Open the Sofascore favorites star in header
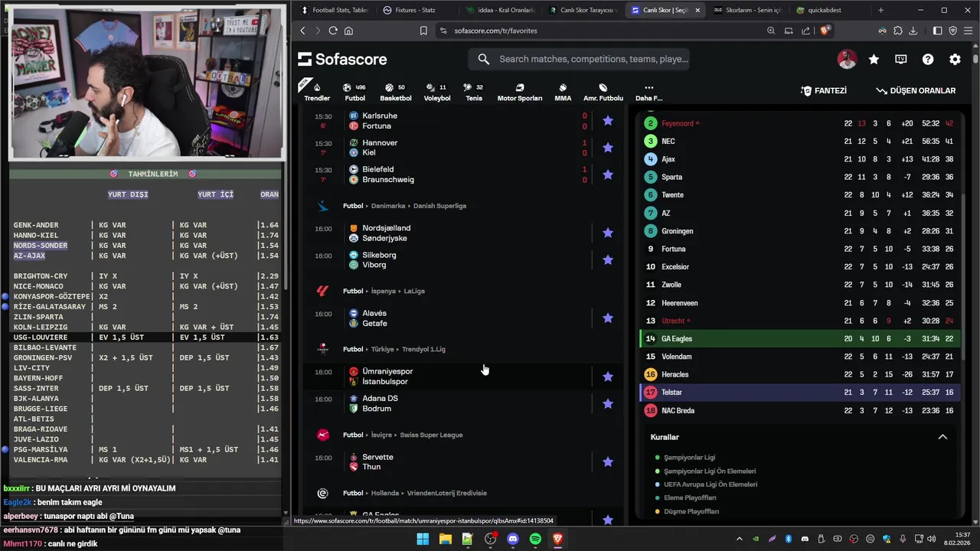980x551 pixels. (874, 59)
